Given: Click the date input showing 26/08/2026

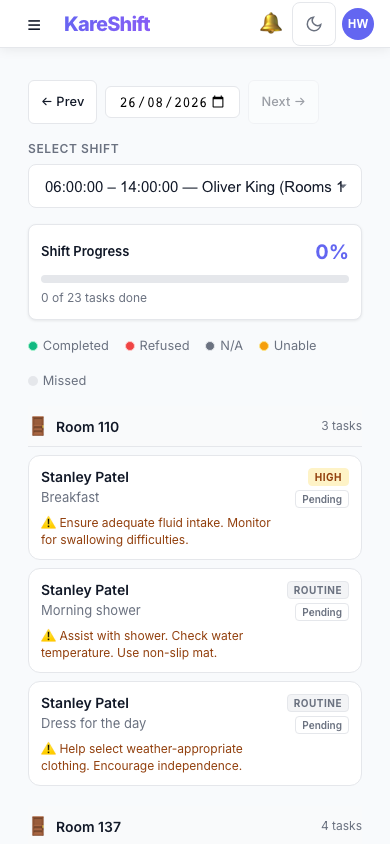Looking at the screenshot, I should point(172,102).
